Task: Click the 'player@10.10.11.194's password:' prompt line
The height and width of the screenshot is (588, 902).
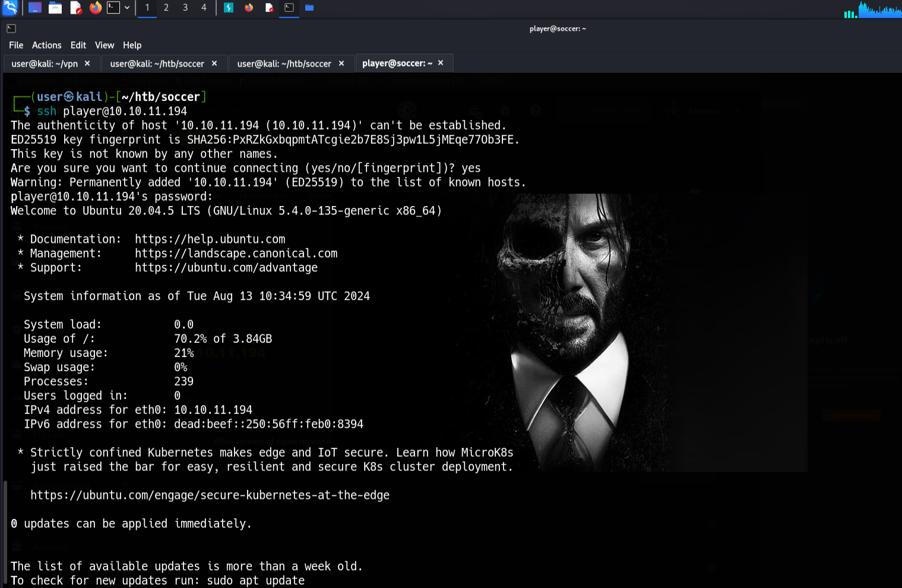Action: pyautogui.click(x=112, y=197)
